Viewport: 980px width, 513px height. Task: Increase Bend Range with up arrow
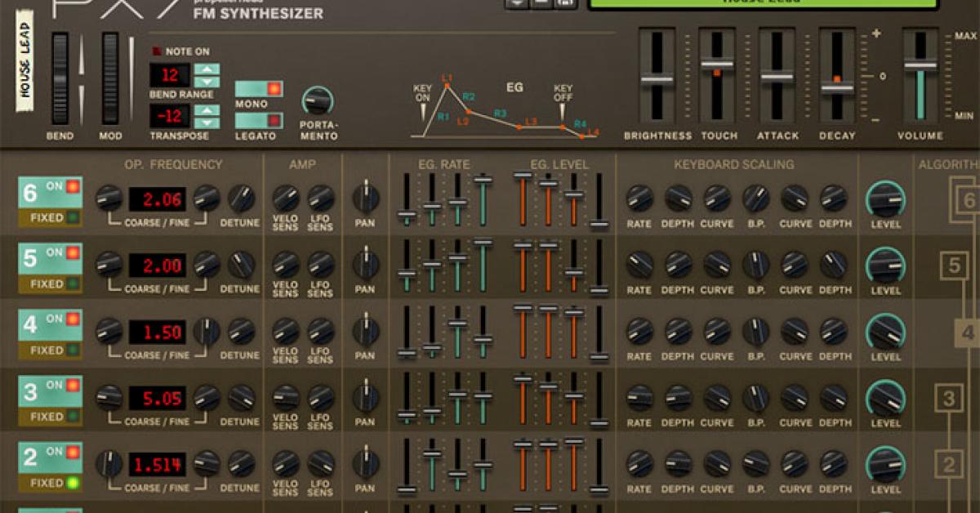click(x=207, y=69)
